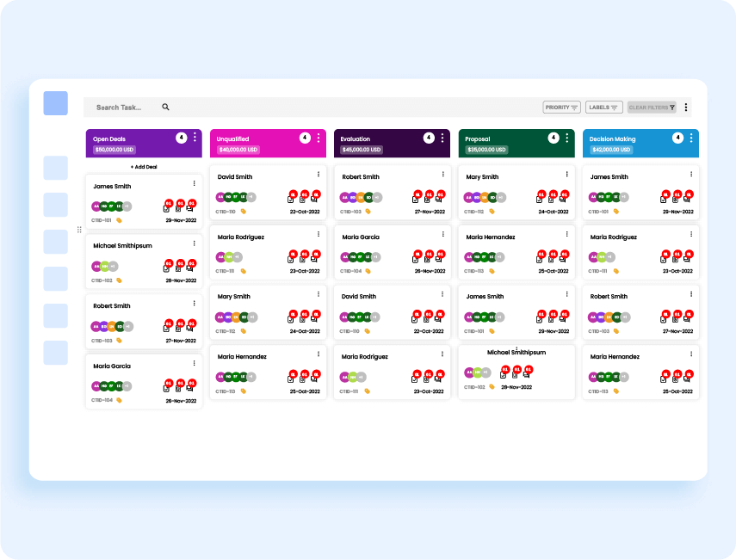Open kebab menu on Open Deals Michael Smithipsum card

coord(194,243)
